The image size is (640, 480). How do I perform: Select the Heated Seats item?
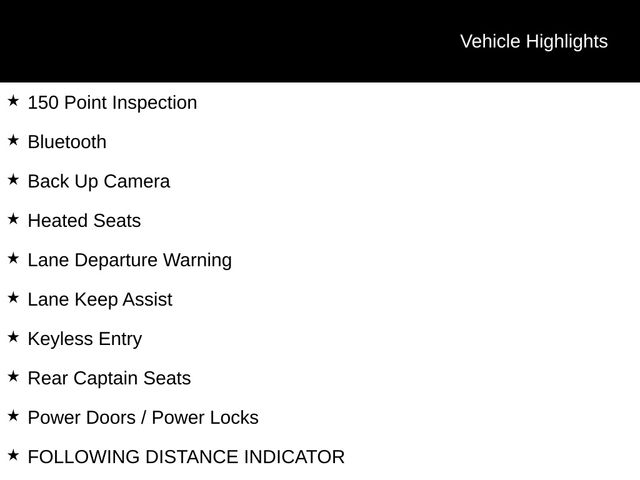coord(84,221)
